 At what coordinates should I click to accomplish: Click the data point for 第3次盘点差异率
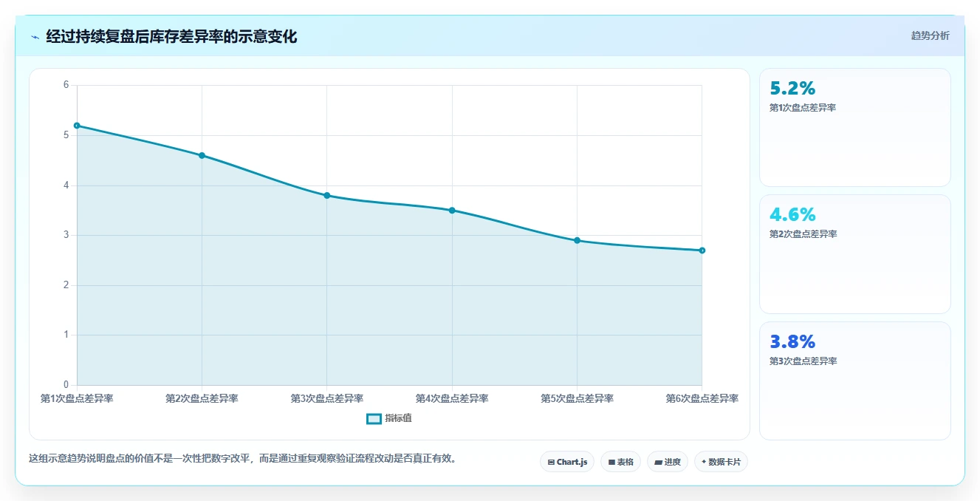coord(326,195)
